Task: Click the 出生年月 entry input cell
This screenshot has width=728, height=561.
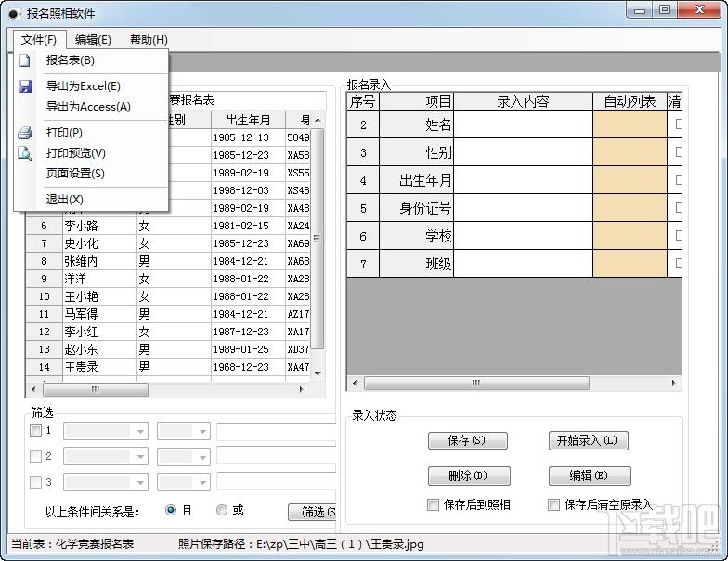Action: pos(524,180)
